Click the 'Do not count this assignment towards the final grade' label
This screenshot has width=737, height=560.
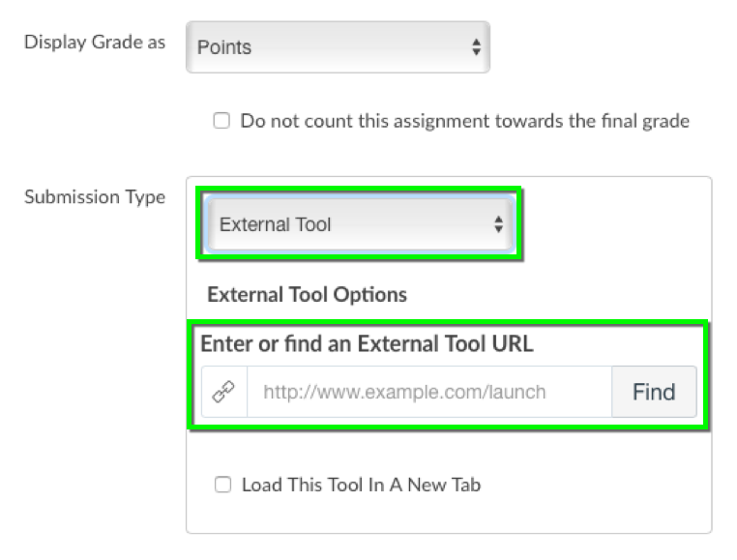coord(465,121)
